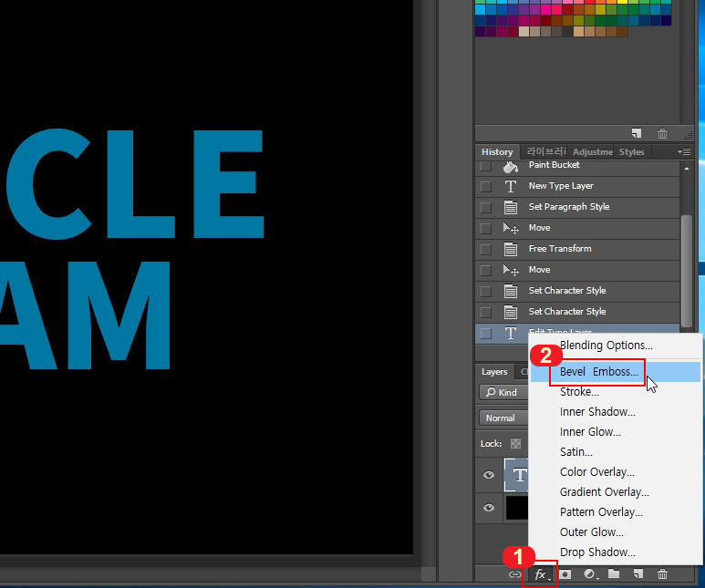Open the fx layer style menu
705x588 pixels.
click(540, 574)
